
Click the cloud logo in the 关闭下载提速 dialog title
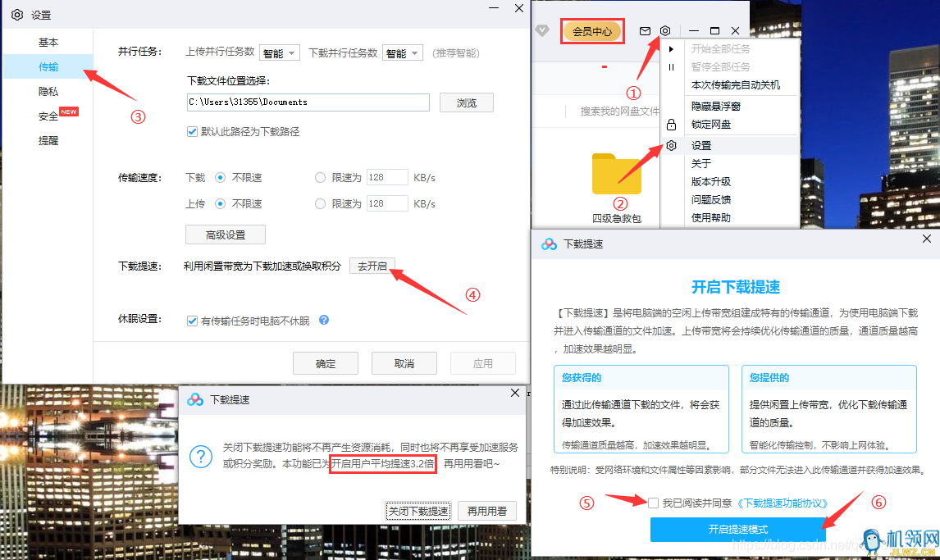click(195, 399)
